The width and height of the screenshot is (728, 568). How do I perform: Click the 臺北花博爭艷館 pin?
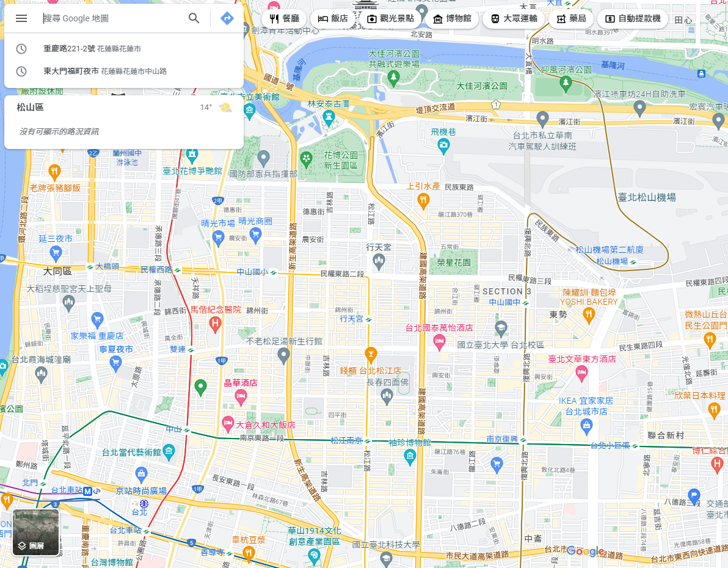(x=192, y=155)
